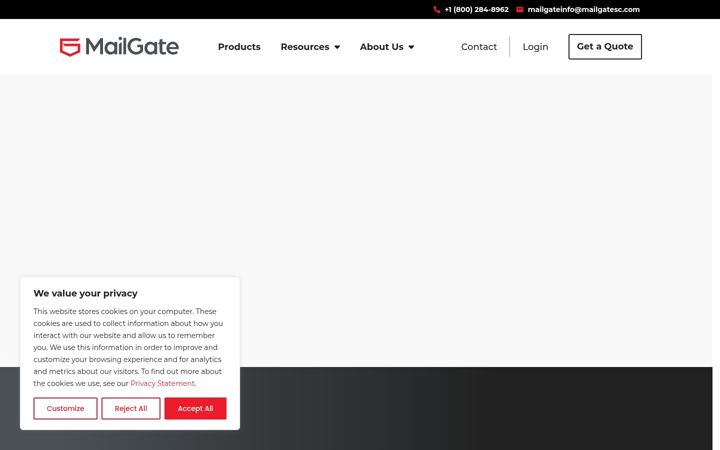The height and width of the screenshot is (450, 720).
Task: Click Customize in cookie banner
Action: [x=65, y=408]
